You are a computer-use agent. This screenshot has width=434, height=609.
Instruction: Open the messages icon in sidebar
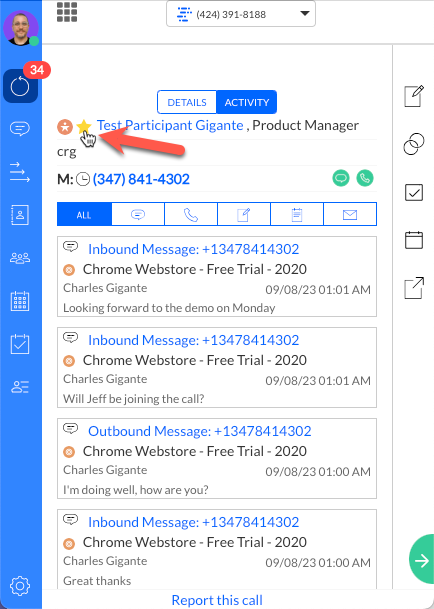click(20, 128)
